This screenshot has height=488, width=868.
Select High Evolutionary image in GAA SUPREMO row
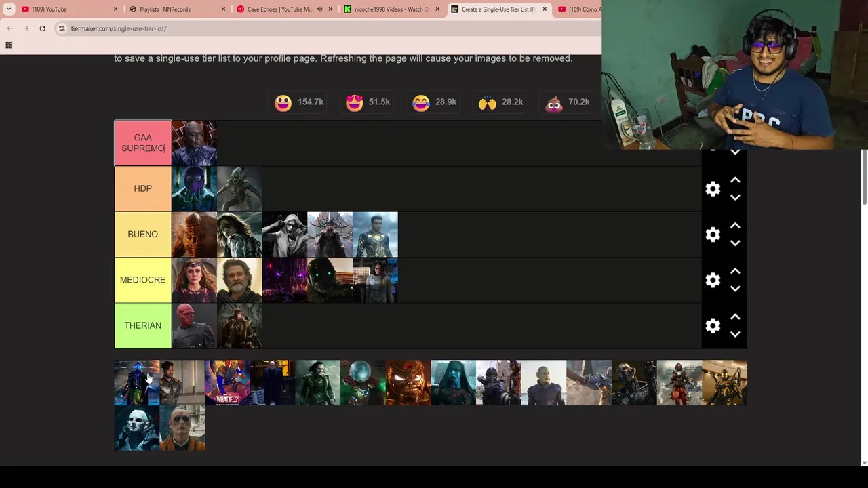194,143
